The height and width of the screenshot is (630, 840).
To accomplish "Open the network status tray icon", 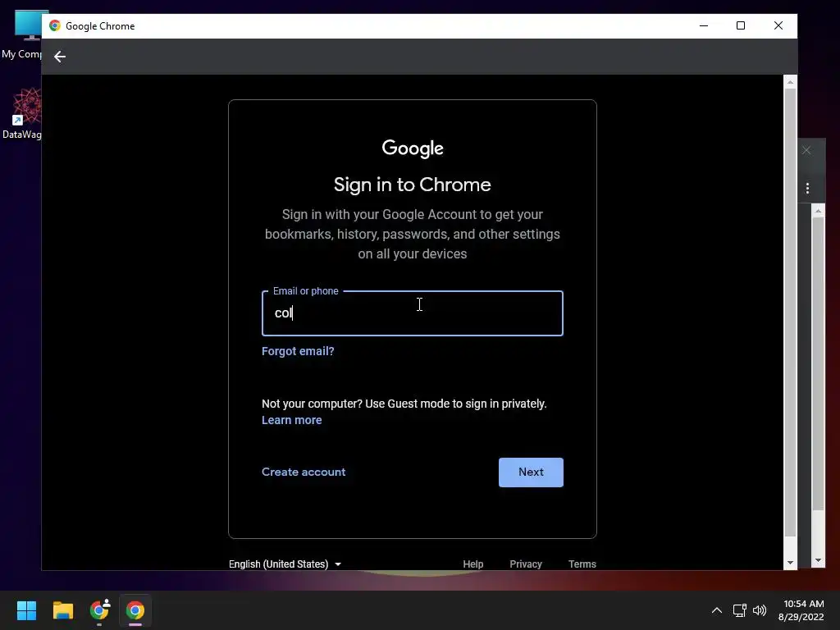I will pyautogui.click(x=739, y=610).
